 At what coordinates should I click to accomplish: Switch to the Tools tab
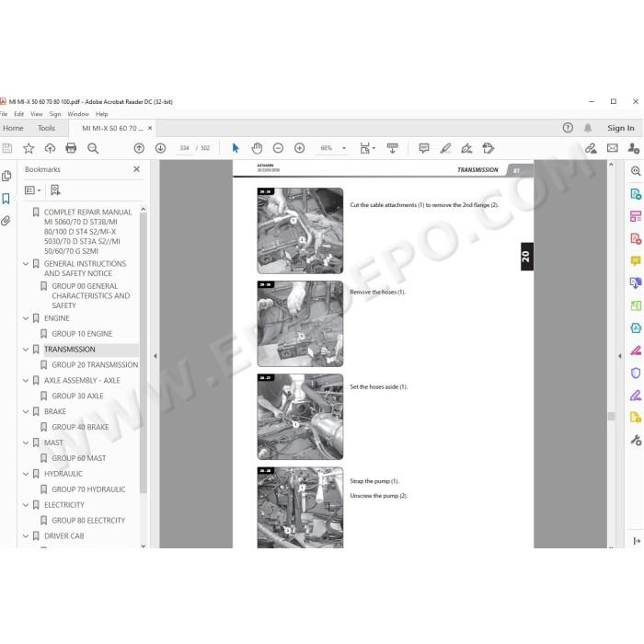(x=46, y=128)
